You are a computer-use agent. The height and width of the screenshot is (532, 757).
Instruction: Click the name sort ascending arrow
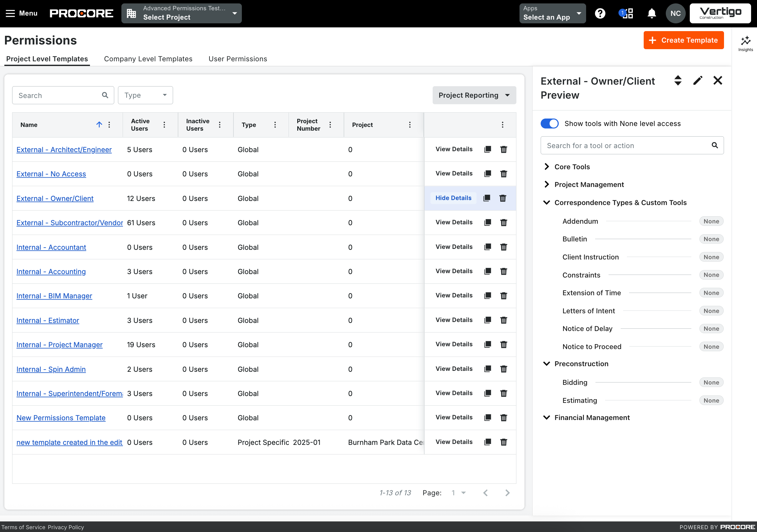(x=99, y=124)
